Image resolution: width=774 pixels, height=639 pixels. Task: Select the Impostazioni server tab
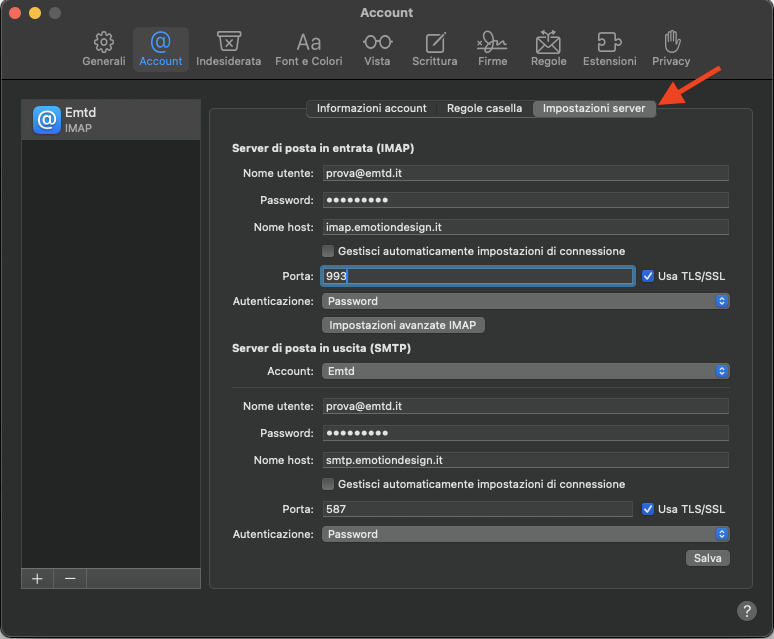click(x=594, y=109)
